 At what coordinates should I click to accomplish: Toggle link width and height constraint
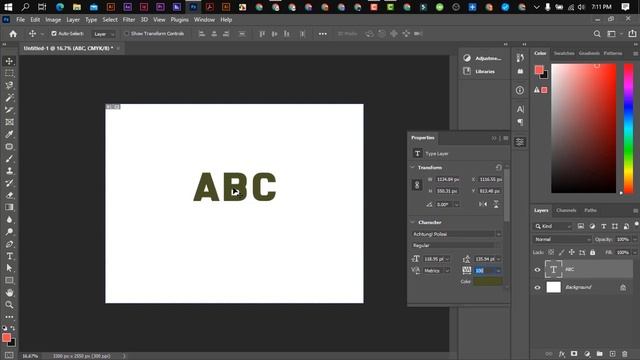[417, 185]
